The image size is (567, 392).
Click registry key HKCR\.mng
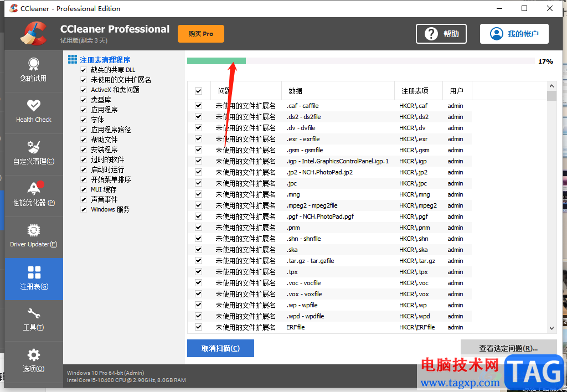click(415, 194)
